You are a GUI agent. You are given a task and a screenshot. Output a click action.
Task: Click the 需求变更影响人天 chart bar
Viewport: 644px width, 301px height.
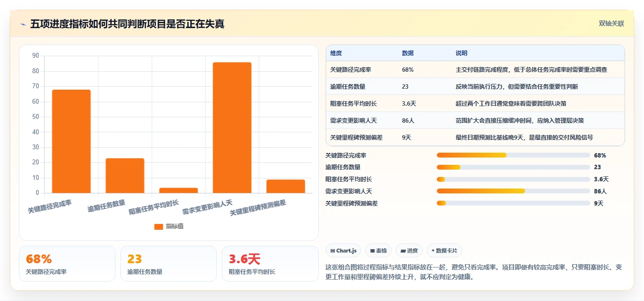(x=232, y=127)
